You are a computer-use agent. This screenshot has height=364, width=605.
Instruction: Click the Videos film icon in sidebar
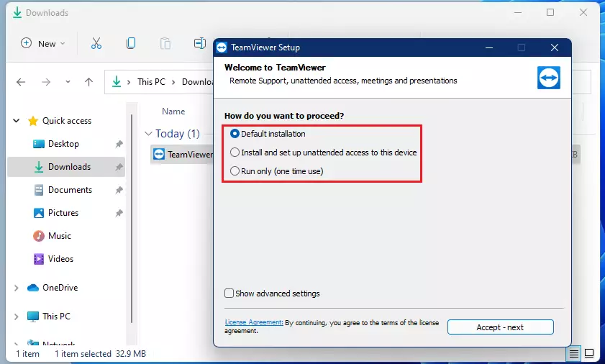(39, 259)
